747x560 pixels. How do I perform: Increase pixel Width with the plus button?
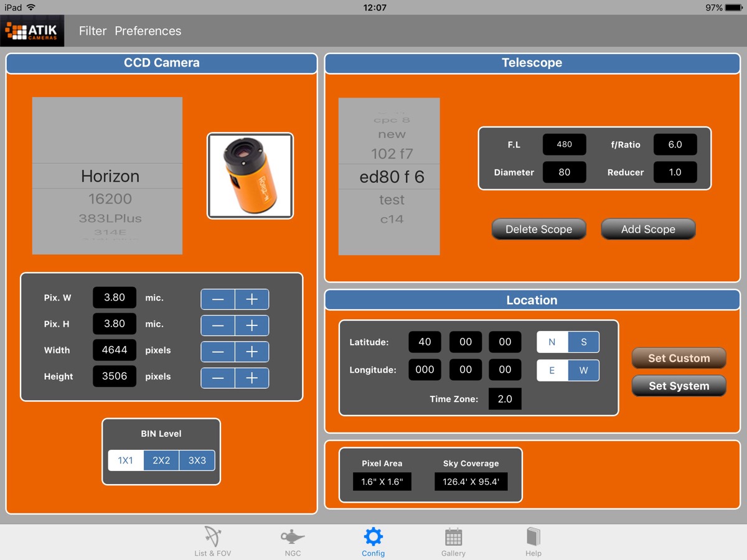(x=251, y=352)
